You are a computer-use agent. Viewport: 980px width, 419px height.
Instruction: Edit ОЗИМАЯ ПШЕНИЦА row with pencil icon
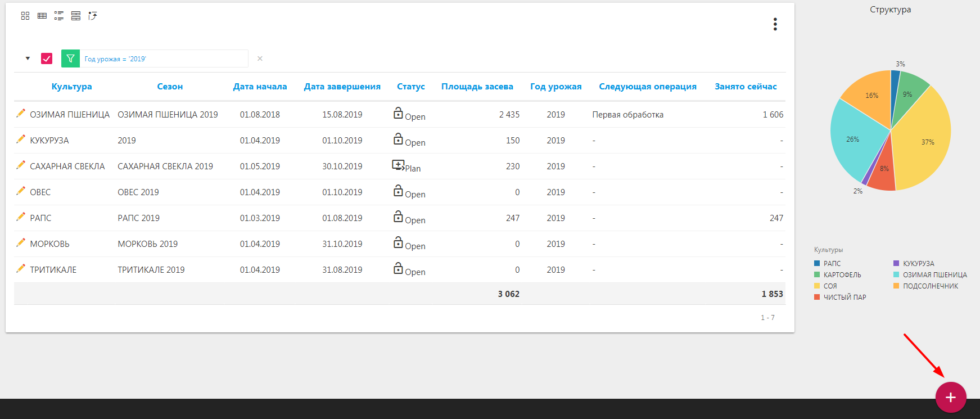(21, 114)
